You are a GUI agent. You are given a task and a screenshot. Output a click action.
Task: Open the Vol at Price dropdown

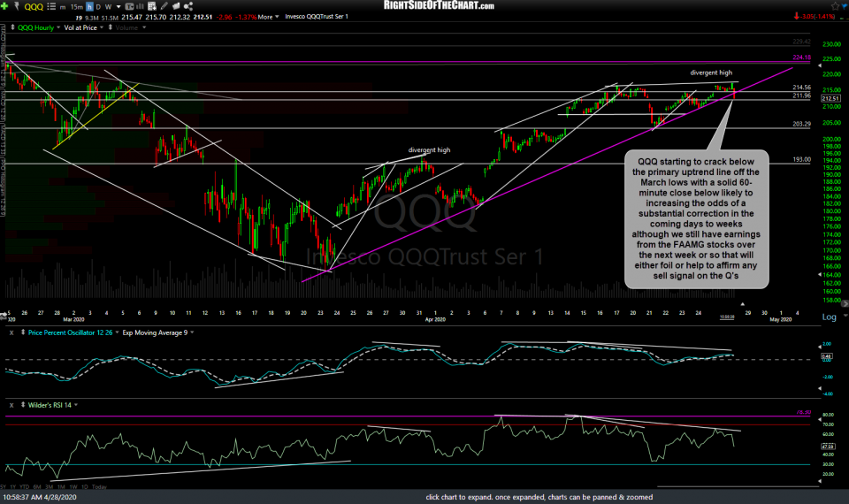[101, 27]
